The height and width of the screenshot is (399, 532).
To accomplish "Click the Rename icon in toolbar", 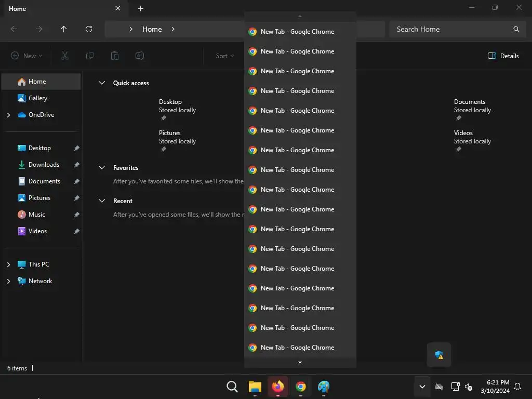I will 140,56.
